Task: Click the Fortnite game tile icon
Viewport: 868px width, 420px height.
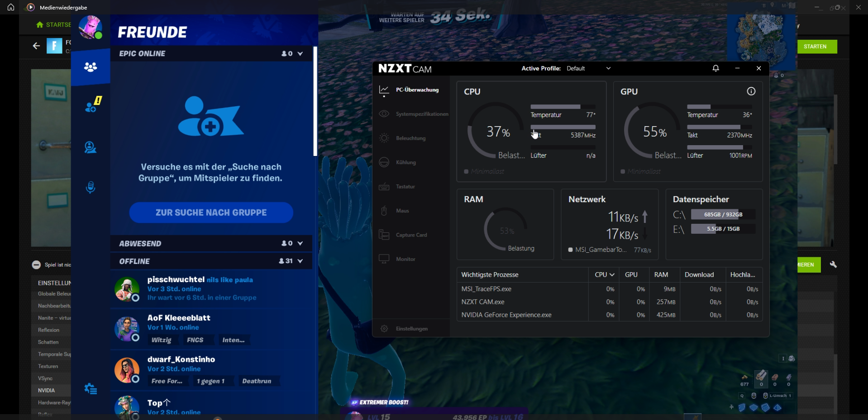Action: (x=54, y=46)
